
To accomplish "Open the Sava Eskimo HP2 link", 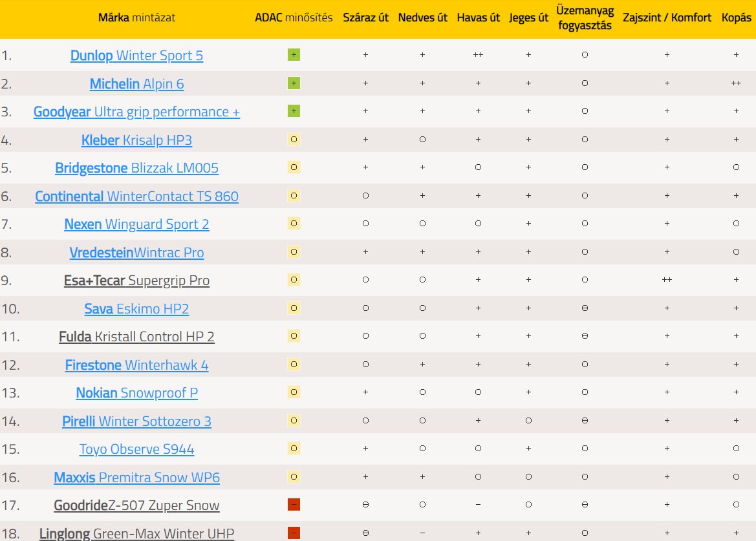I will (136, 309).
